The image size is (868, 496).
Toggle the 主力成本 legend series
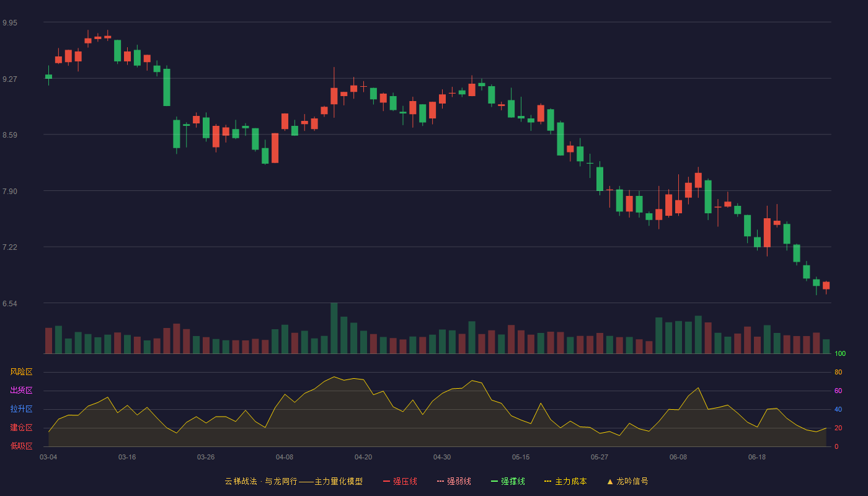565,481
